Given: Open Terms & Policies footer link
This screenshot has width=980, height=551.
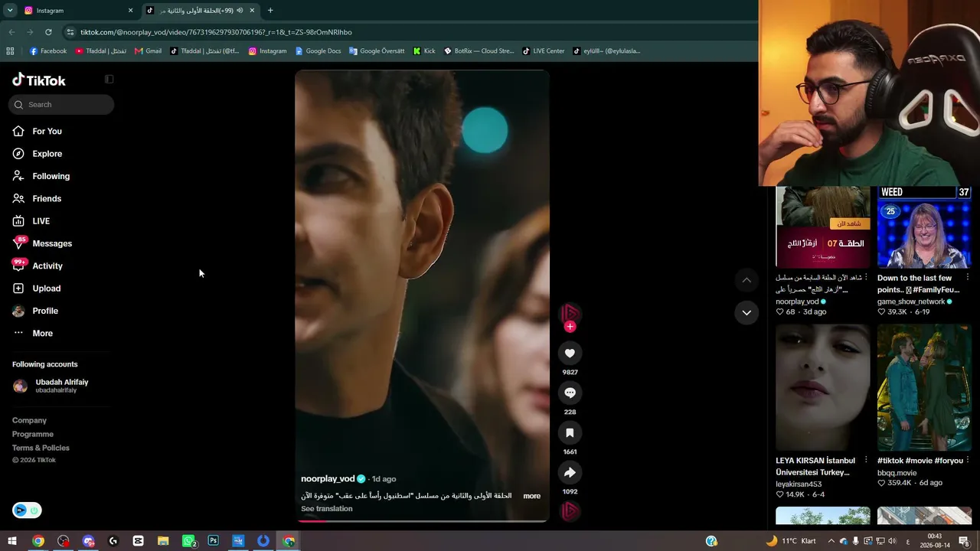Looking at the screenshot, I should tap(41, 448).
